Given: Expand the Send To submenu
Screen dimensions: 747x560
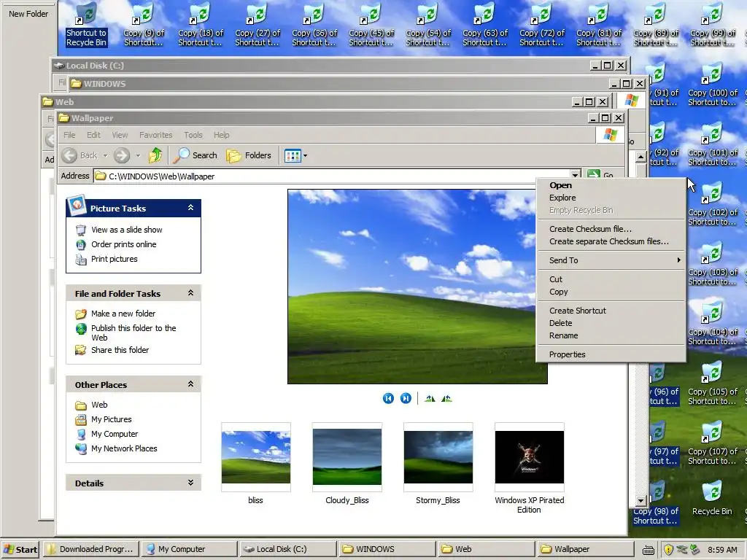Looking at the screenshot, I should (611, 260).
